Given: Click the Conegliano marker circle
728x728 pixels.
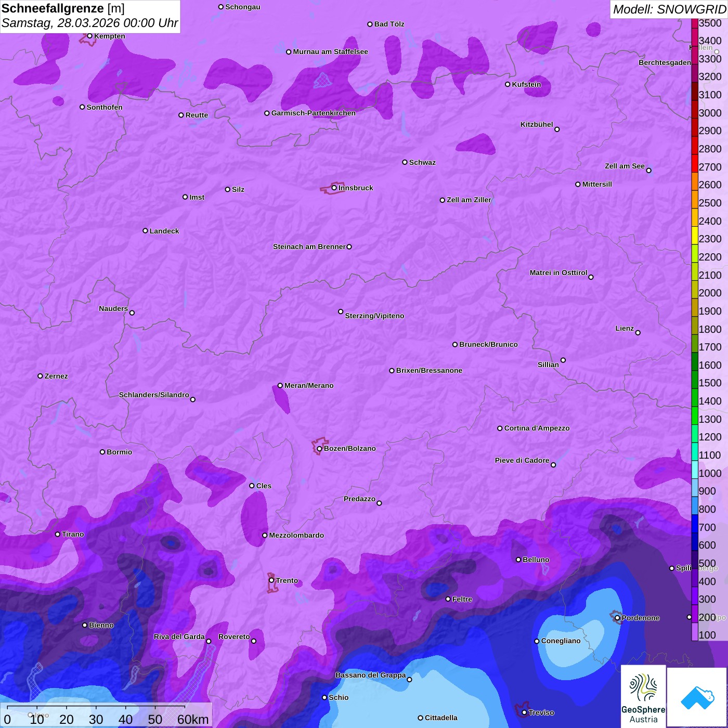Looking at the screenshot, I should pyautogui.click(x=537, y=641).
